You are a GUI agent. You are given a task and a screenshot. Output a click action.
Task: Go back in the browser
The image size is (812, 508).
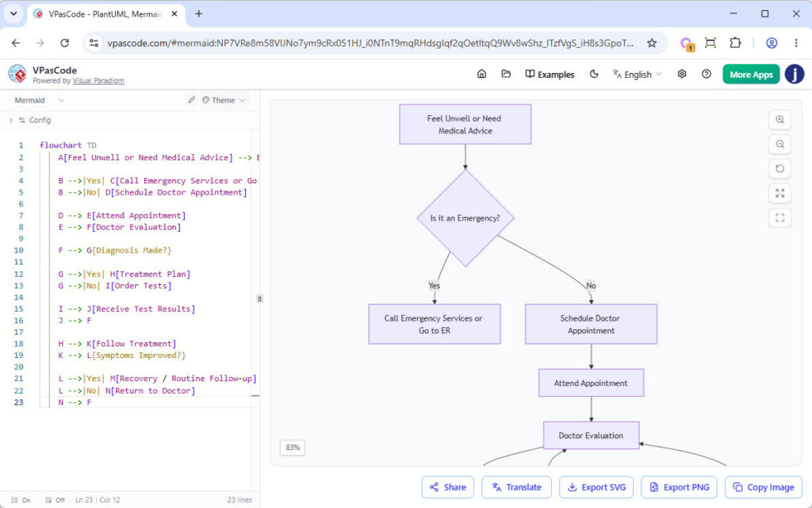tap(16, 43)
